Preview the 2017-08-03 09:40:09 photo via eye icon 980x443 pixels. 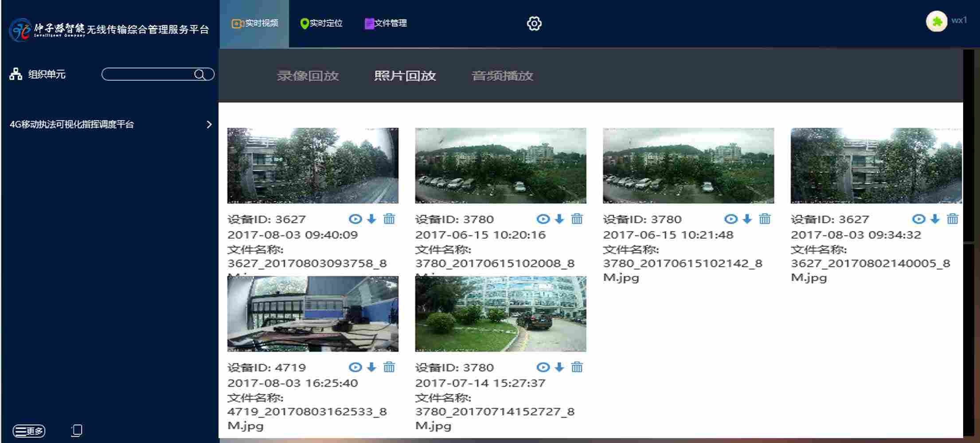(x=355, y=219)
